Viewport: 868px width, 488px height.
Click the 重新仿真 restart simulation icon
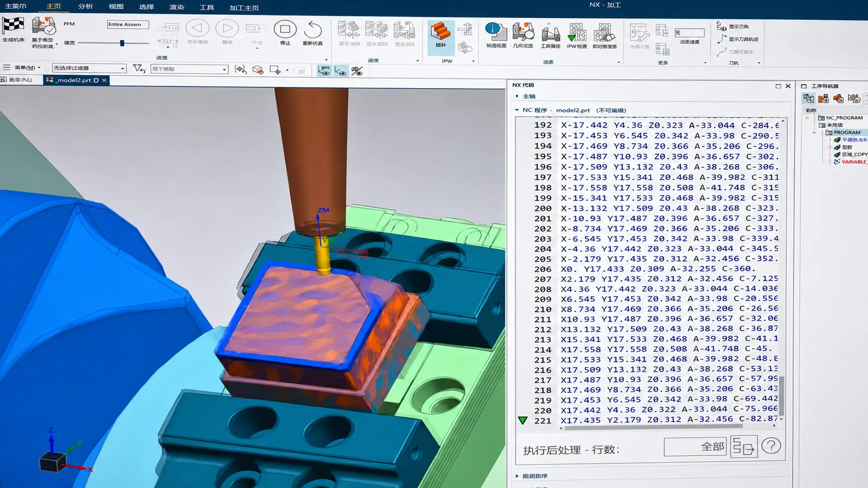(312, 29)
